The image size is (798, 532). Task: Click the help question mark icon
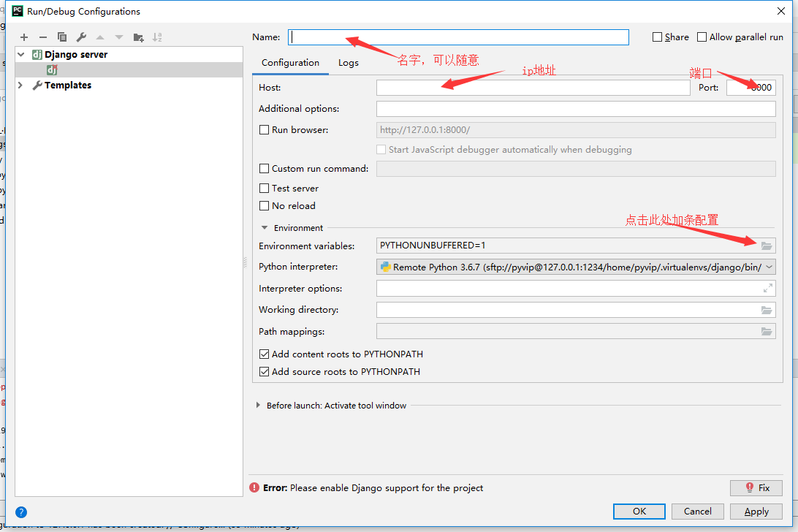[x=21, y=512]
